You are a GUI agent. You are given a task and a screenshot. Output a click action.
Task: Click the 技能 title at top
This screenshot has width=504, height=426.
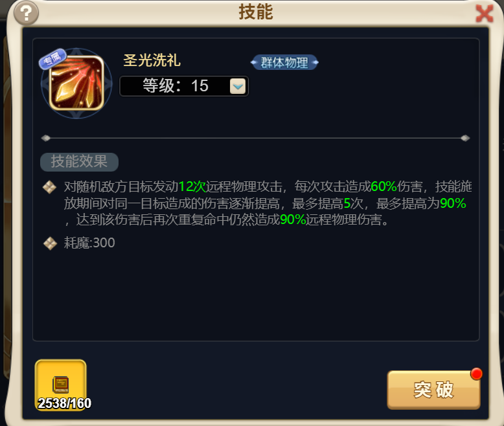tap(256, 12)
